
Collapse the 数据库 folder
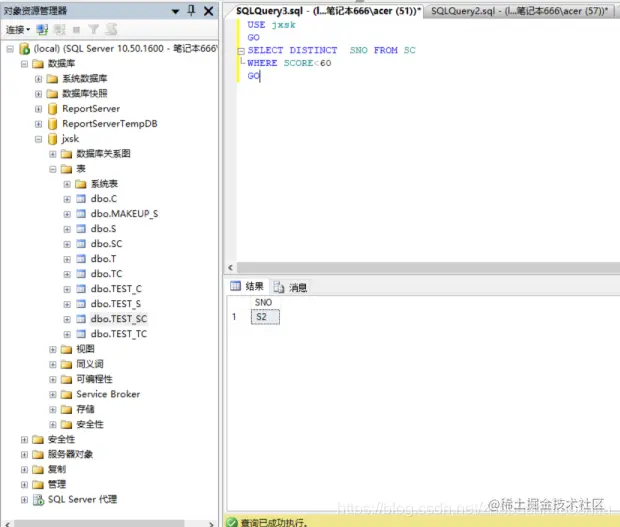click(x=24, y=64)
